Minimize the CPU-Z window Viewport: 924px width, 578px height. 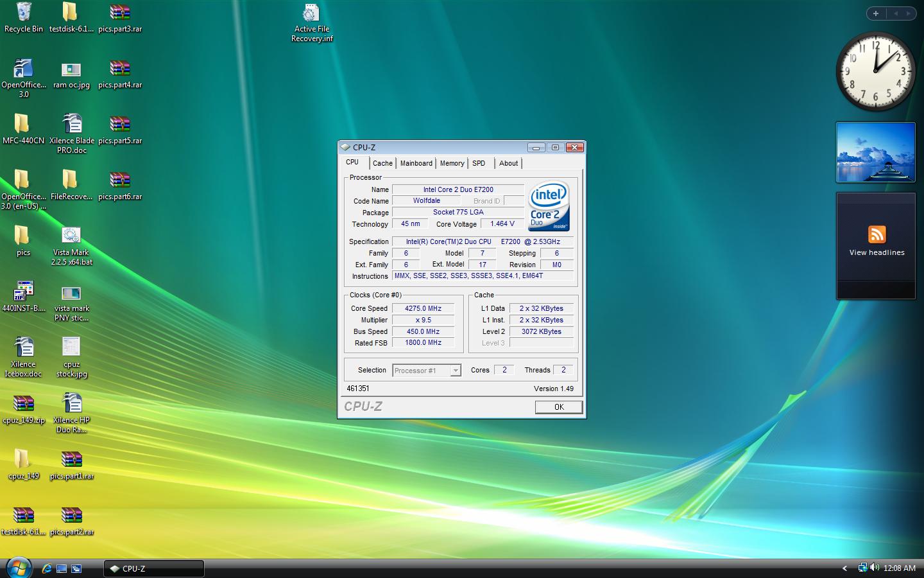coord(536,148)
